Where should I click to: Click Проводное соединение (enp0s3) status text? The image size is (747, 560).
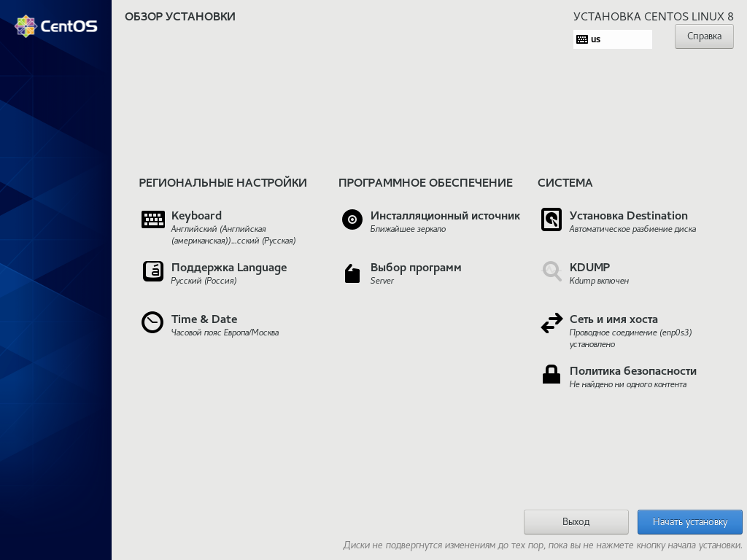pyautogui.click(x=630, y=338)
